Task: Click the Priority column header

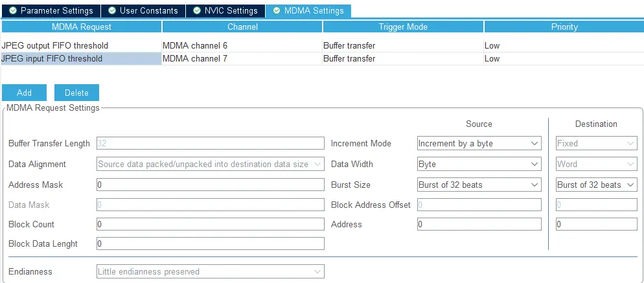Action: (564, 27)
